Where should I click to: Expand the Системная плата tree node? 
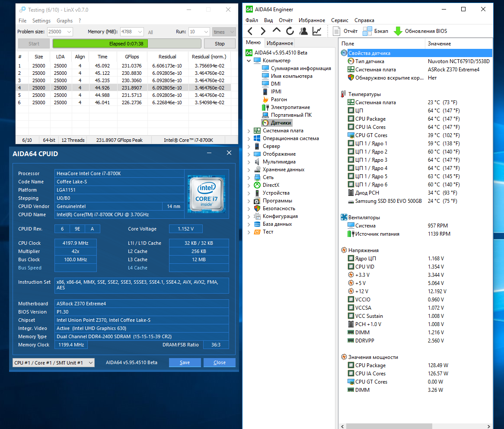tap(249, 131)
